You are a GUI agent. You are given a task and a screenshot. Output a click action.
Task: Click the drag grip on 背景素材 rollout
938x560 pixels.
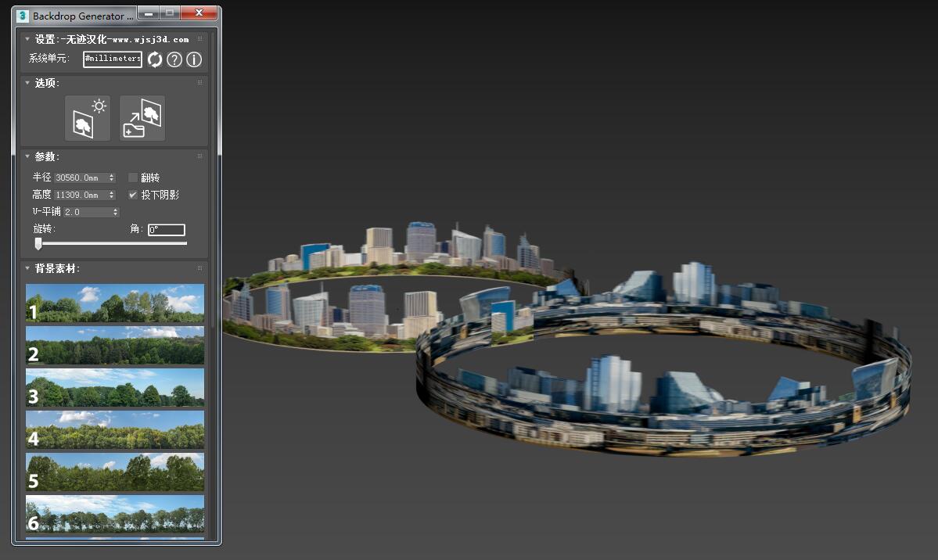pyautogui.click(x=200, y=268)
